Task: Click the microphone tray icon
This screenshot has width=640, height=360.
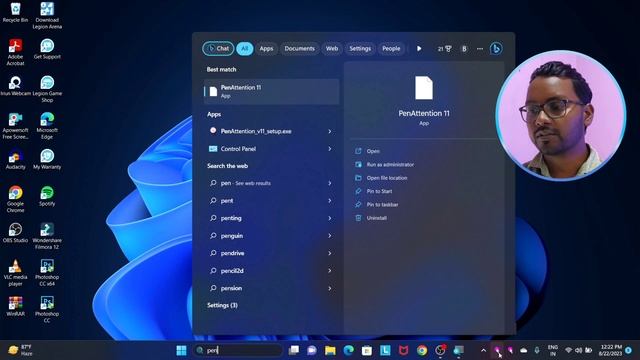Action: [x=537, y=350]
